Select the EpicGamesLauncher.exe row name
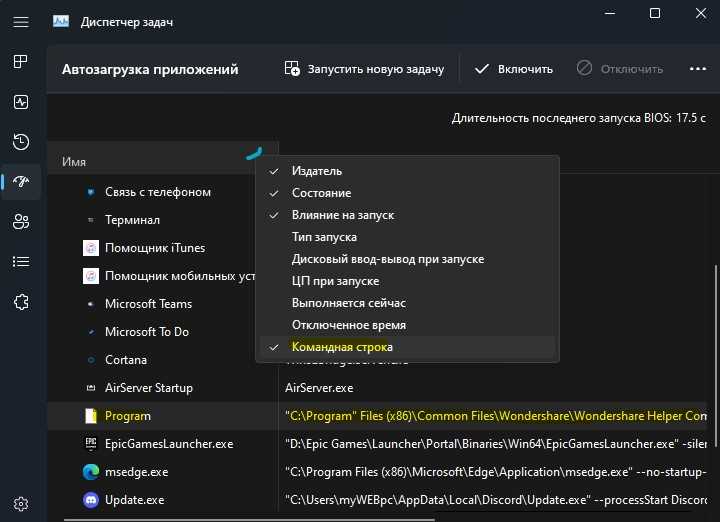Image resolution: width=720 pixels, height=522 pixels. pos(169,444)
